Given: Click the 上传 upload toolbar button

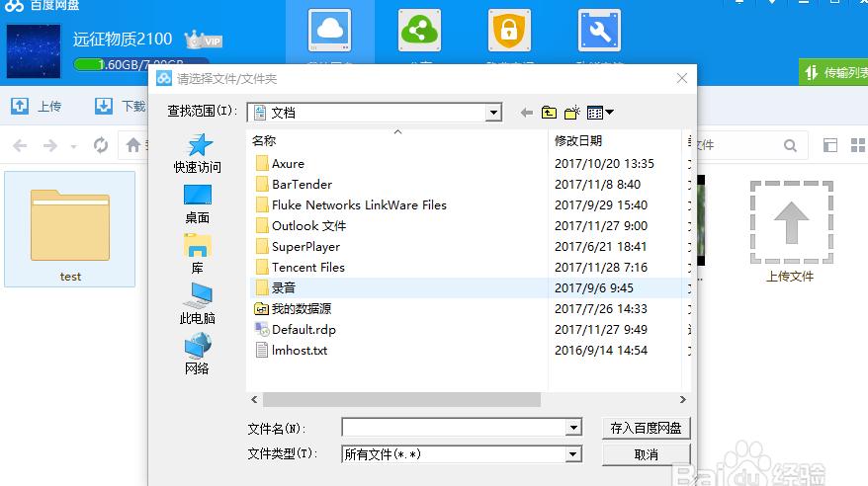Looking at the screenshot, I should [37, 106].
